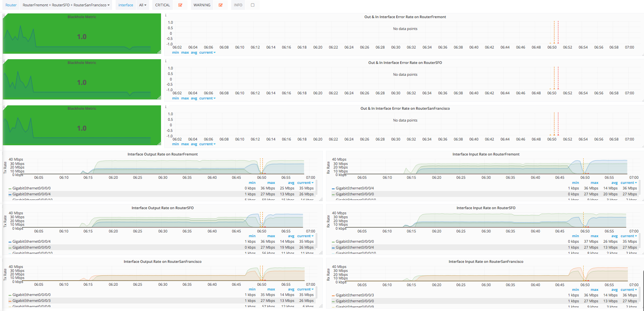Click resize handle of second Blackhole Metric panel

click(159, 98)
